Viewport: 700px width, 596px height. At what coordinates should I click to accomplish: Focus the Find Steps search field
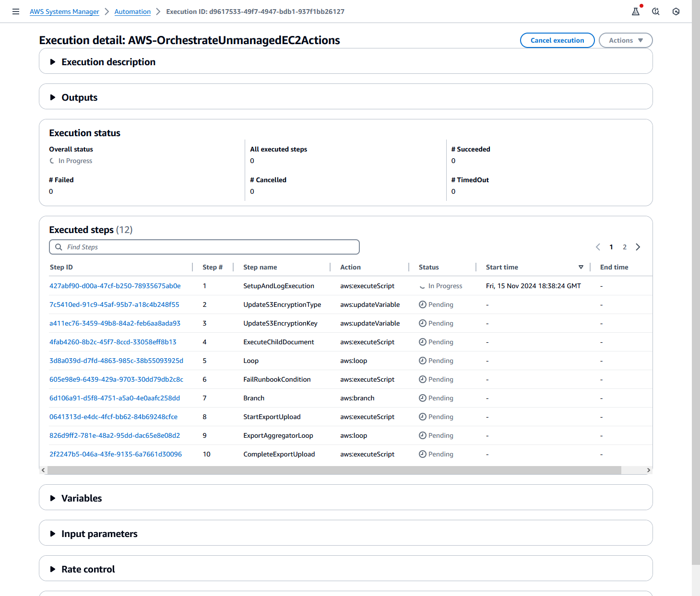(204, 247)
